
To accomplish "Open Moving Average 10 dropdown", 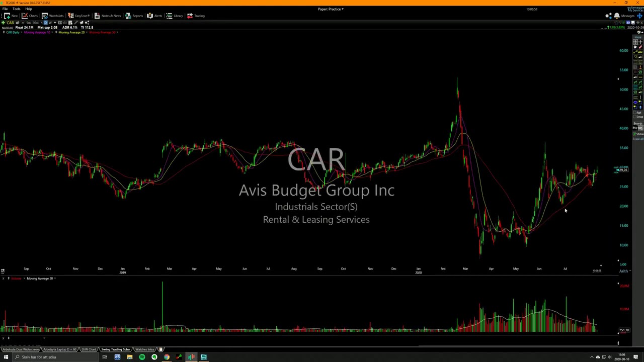I will [52, 33].
